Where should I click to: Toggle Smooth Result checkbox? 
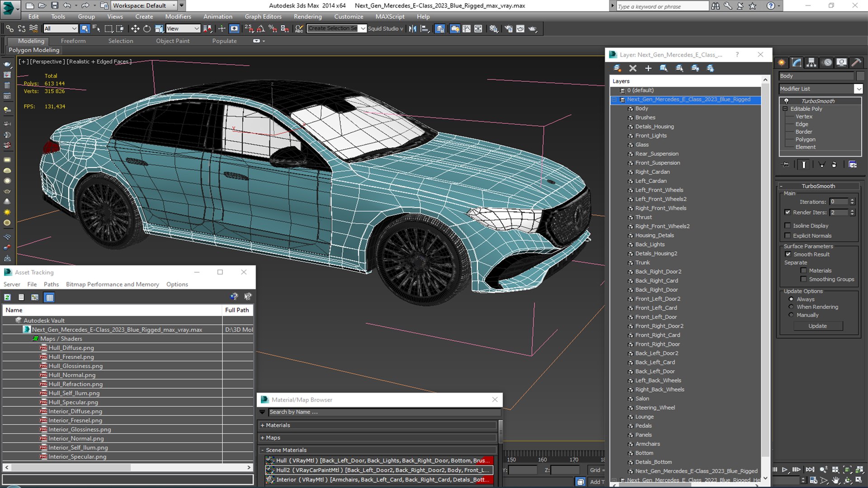click(788, 254)
